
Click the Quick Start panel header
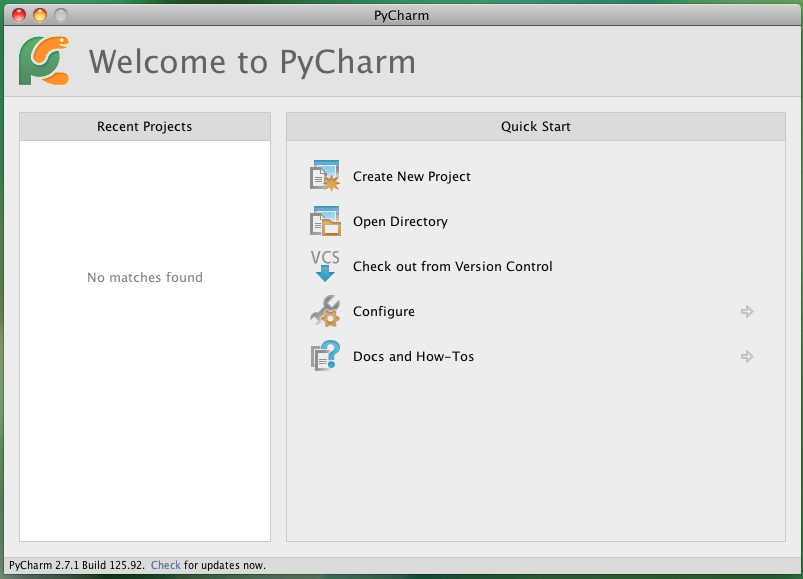(536, 126)
